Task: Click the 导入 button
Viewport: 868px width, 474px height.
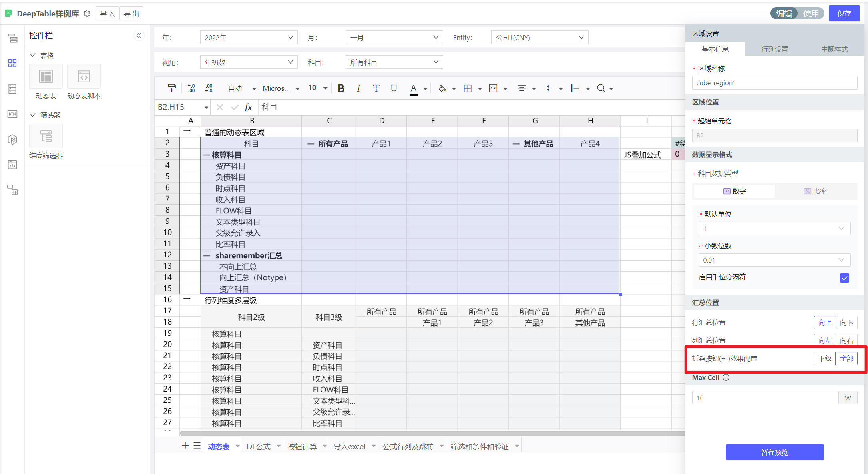Action: pyautogui.click(x=108, y=14)
